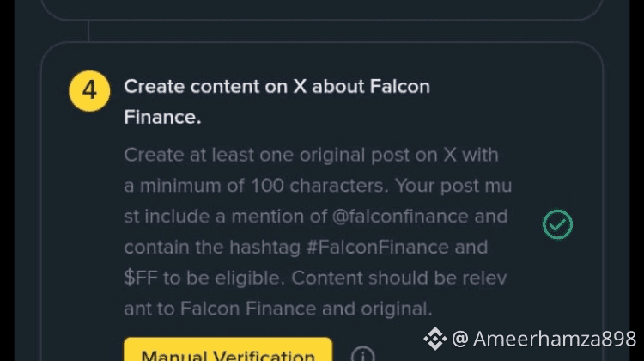Click the "Create content on X" heading line
644x361 pixels.
click(276, 87)
